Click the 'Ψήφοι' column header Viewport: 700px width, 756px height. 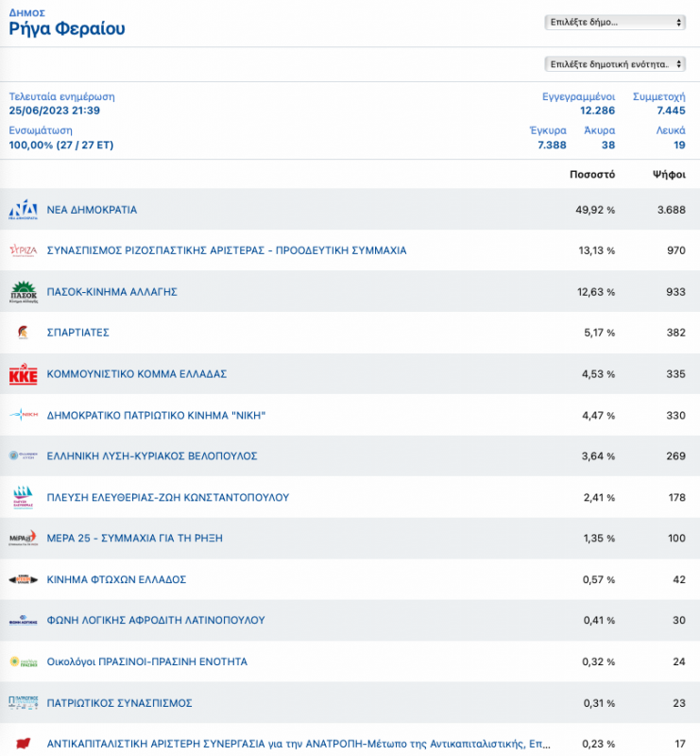[669, 175]
